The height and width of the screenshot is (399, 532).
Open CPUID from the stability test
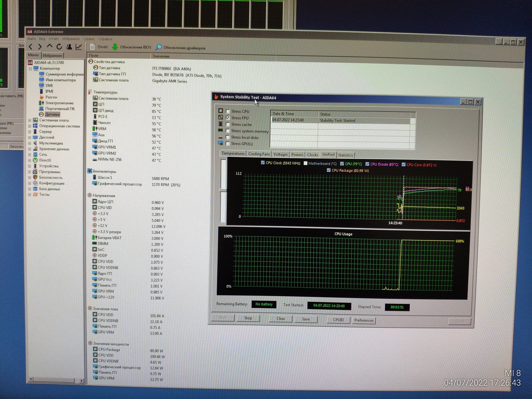click(338, 320)
